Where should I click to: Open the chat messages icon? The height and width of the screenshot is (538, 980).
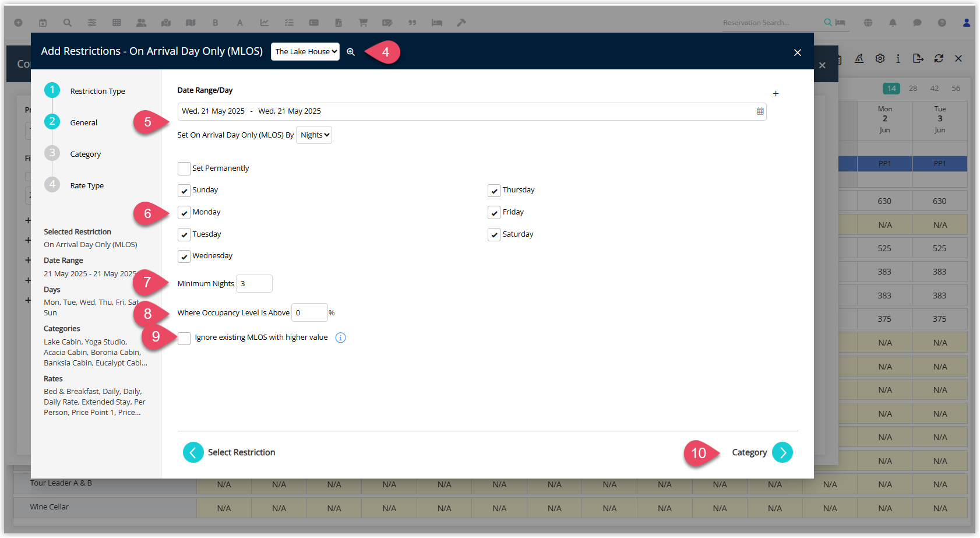(x=917, y=23)
